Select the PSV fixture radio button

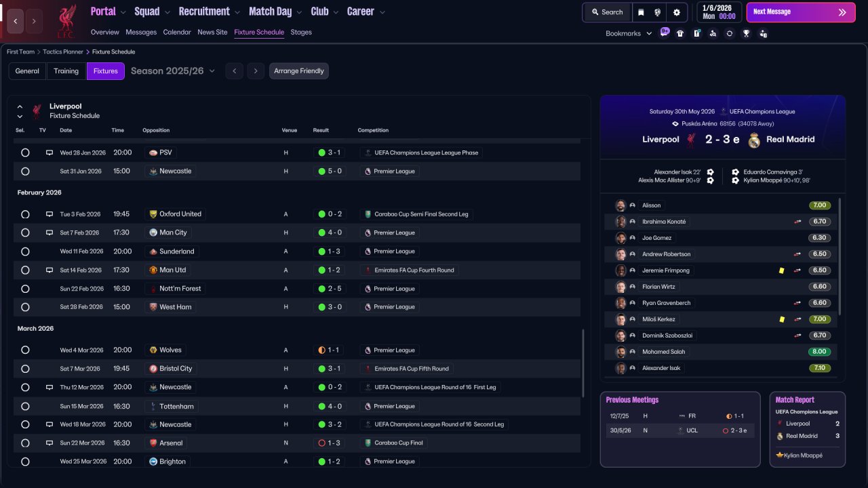[25, 152]
